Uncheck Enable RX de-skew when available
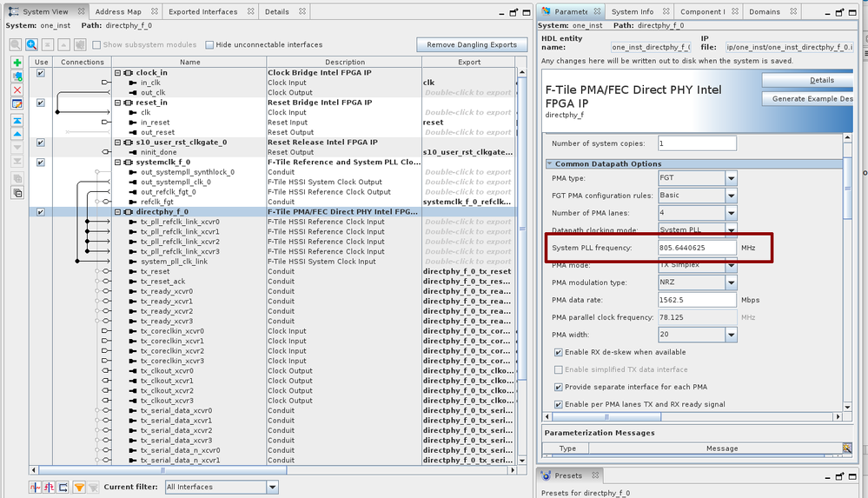 click(558, 352)
